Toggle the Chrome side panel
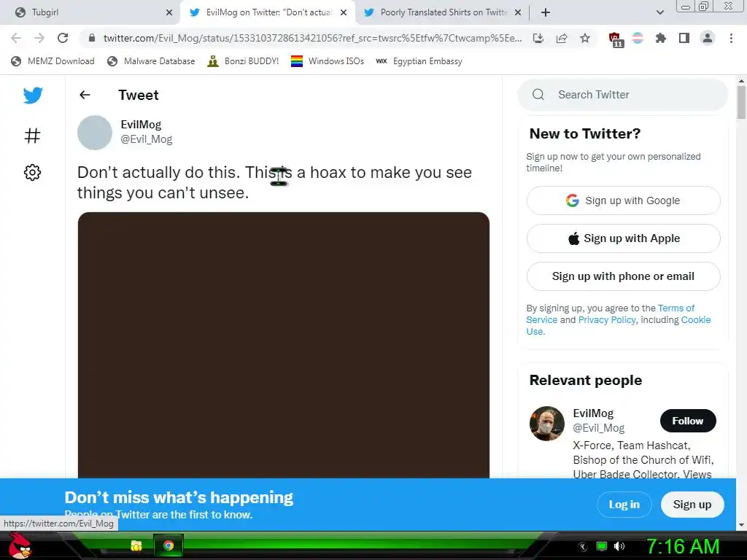747x560 pixels. [x=684, y=38]
